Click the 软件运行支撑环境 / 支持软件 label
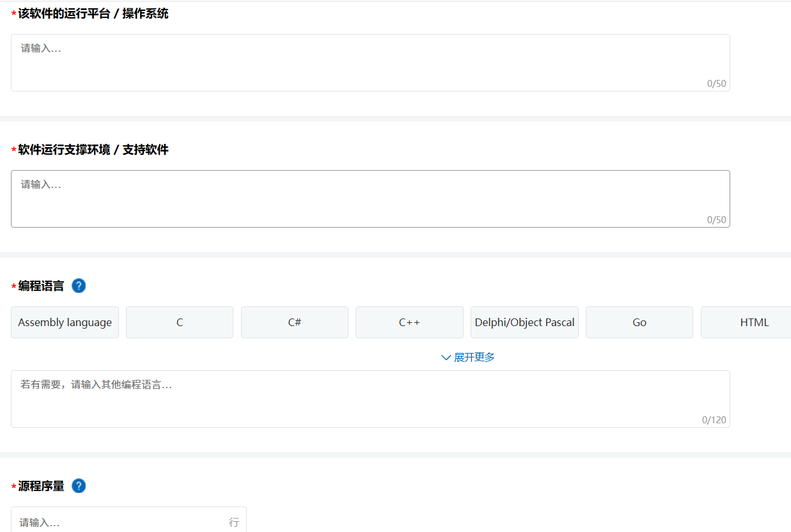Image resolution: width=791 pixels, height=532 pixels. pos(93,150)
